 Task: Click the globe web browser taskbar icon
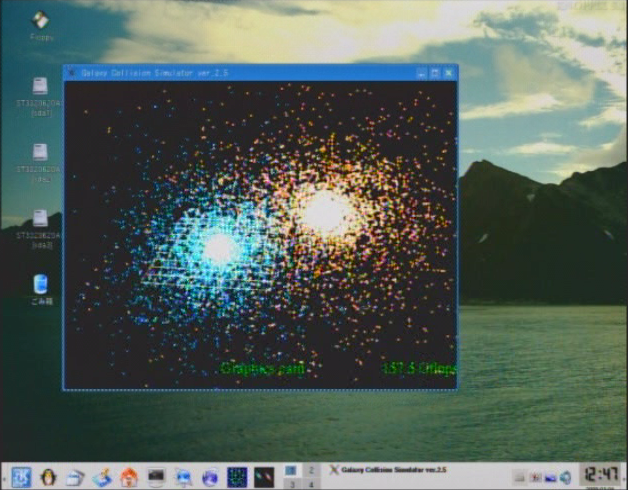209,477
